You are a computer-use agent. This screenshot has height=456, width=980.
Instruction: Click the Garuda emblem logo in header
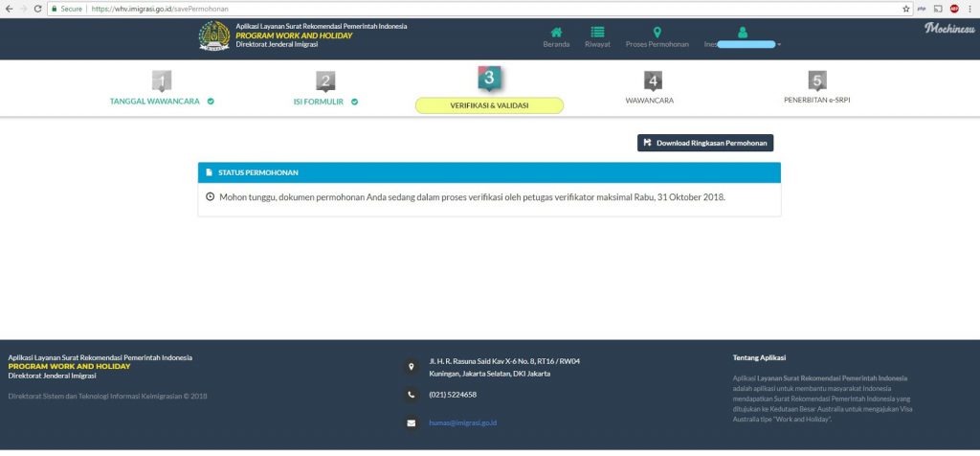tap(214, 35)
